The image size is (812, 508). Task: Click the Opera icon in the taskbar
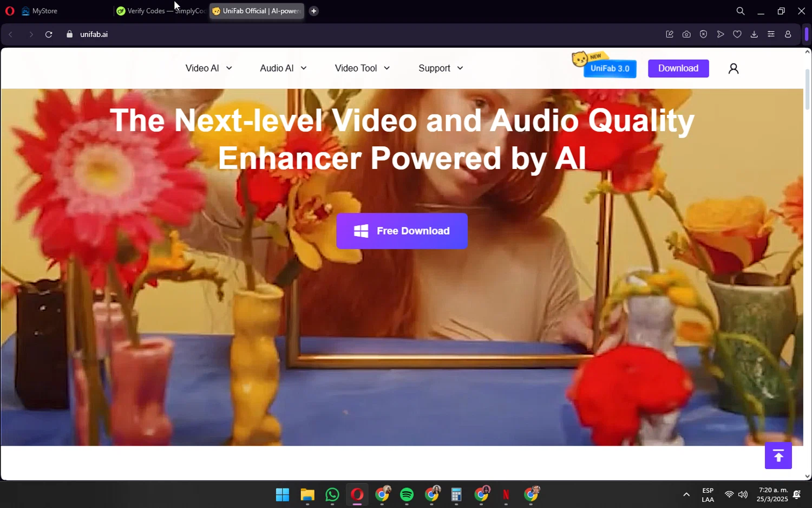click(x=357, y=494)
